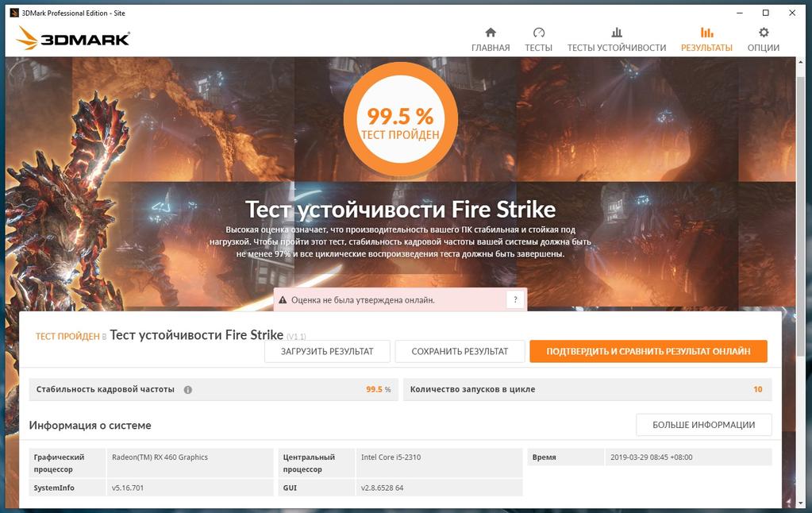Click the 3DMark logo
The width and height of the screenshot is (812, 513).
(73, 38)
